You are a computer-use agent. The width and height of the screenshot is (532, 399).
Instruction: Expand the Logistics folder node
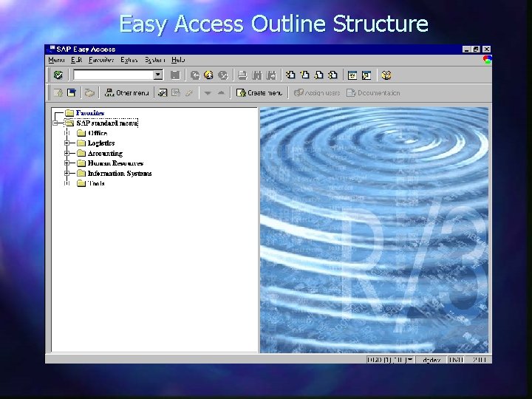pos(66,143)
